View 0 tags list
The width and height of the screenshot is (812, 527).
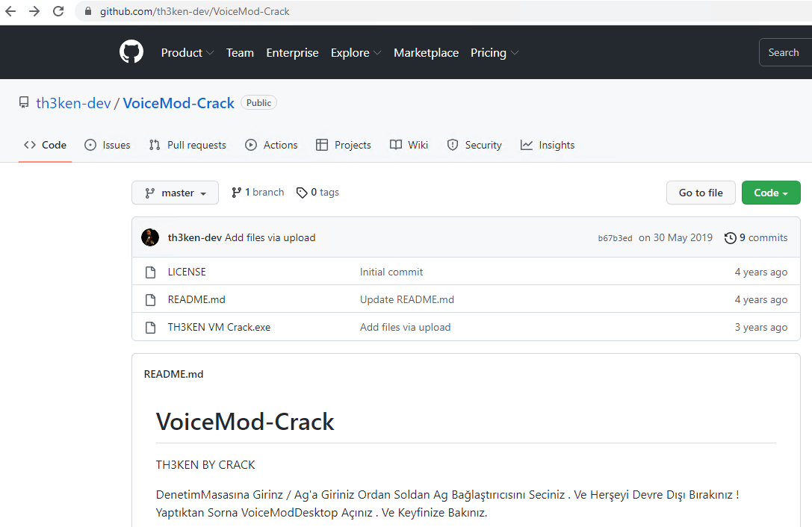[x=317, y=193]
